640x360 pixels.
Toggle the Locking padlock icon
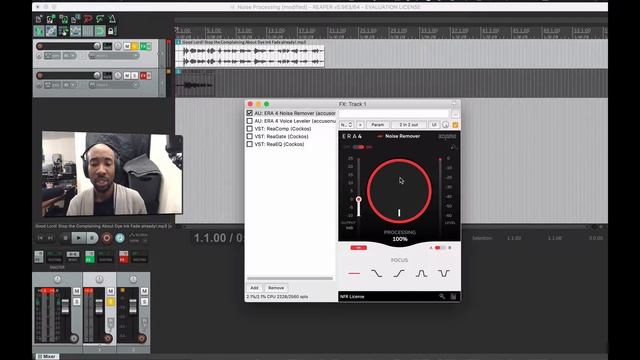point(111,31)
